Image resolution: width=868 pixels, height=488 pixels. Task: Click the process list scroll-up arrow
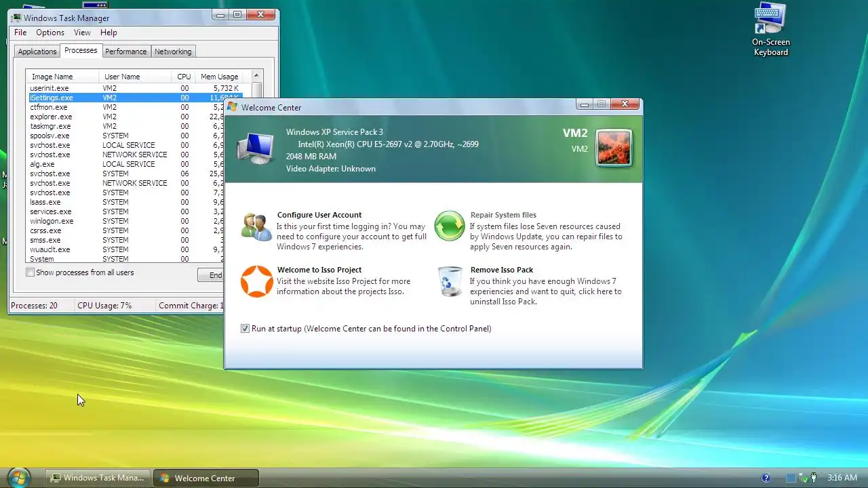[x=256, y=76]
